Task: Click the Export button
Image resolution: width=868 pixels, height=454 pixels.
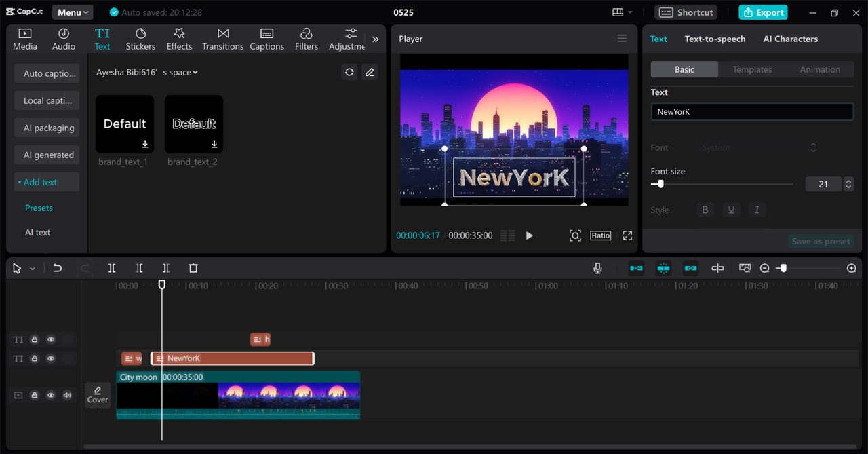Action: point(763,12)
